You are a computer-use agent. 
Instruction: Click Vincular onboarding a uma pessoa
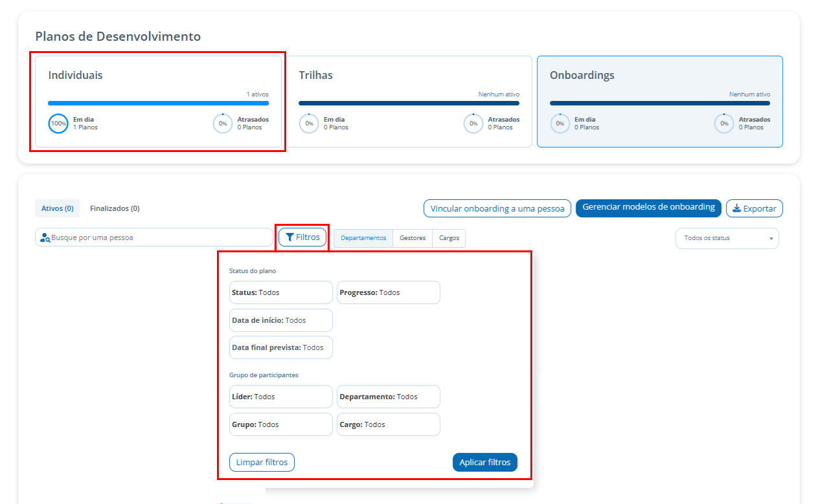[497, 208]
